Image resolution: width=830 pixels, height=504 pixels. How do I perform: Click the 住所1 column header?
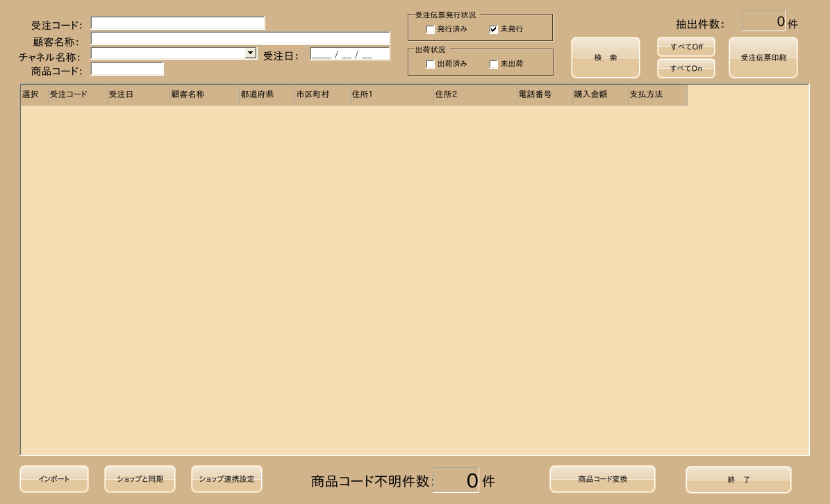[392, 94]
